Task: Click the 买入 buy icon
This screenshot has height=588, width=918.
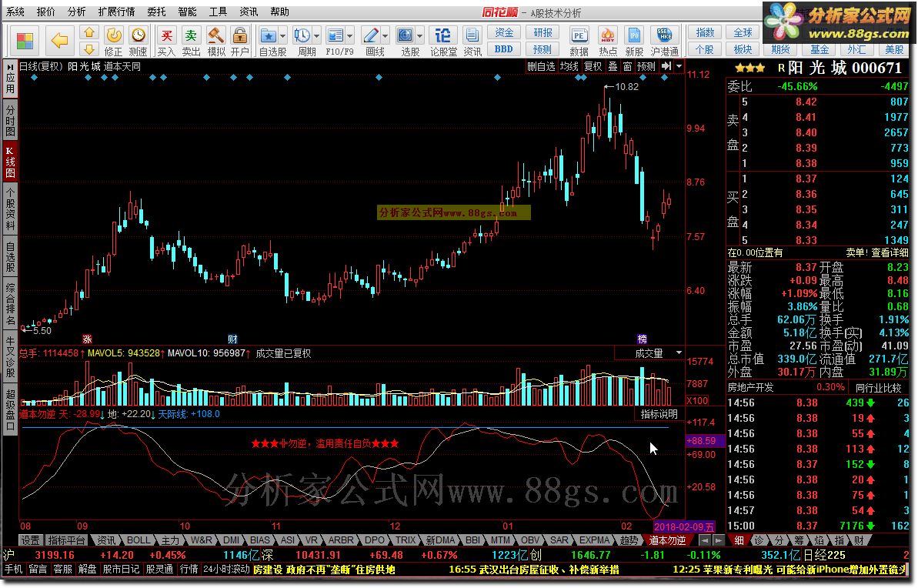Action: [x=166, y=42]
